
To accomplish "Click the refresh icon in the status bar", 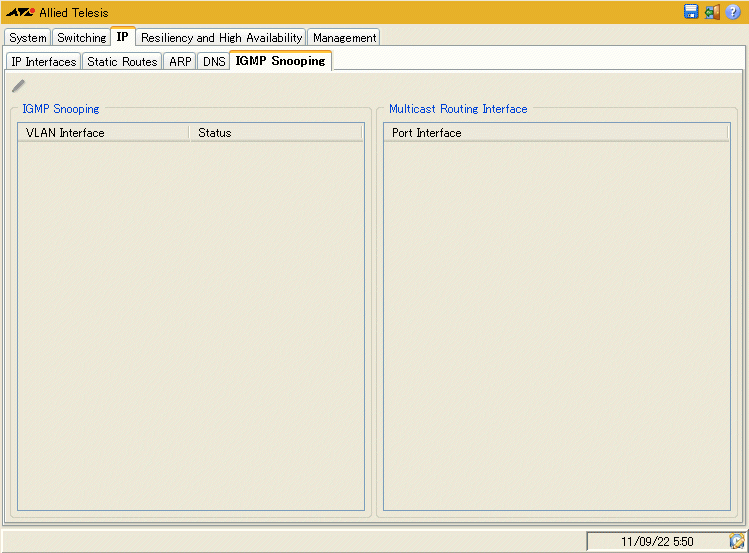I will pos(737,541).
